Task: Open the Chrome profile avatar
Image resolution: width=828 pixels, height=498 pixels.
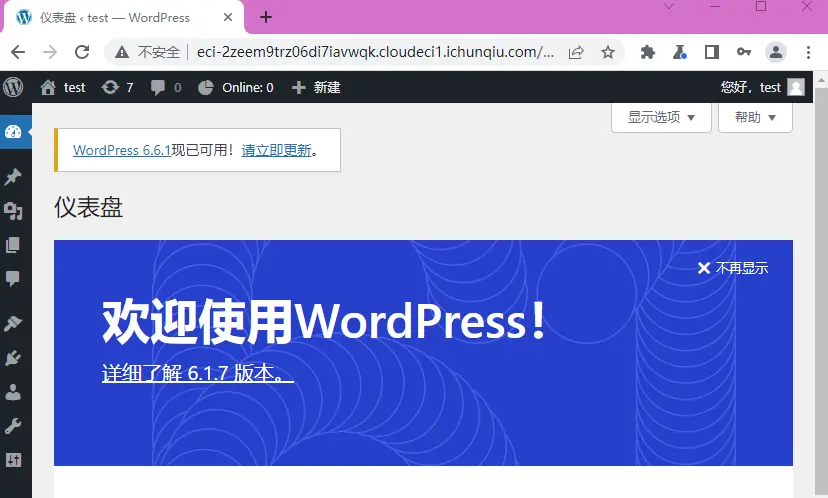Action: [776, 52]
